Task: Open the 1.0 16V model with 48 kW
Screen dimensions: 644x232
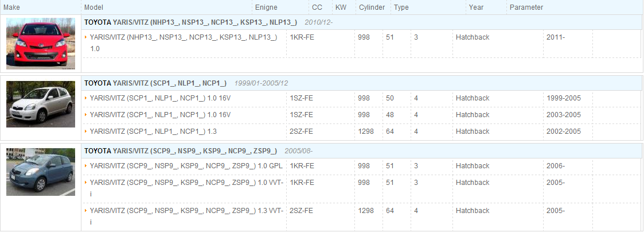Action: tap(160, 115)
